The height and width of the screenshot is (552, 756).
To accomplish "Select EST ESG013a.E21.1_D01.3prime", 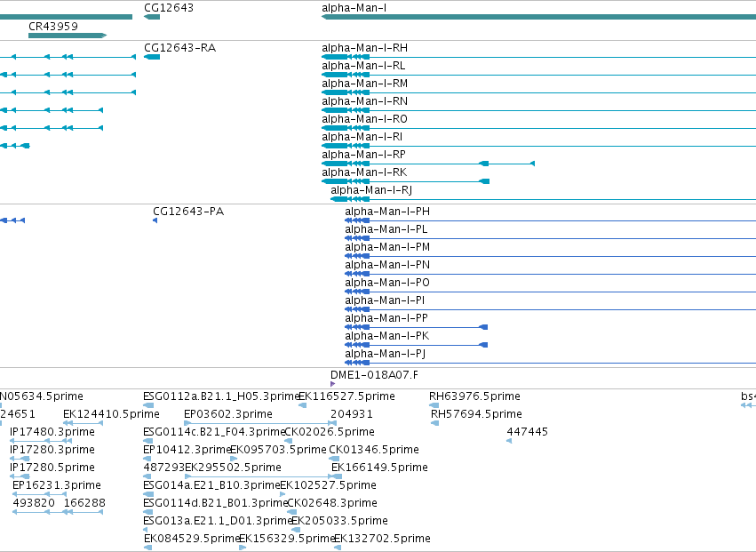I will tap(218, 522).
